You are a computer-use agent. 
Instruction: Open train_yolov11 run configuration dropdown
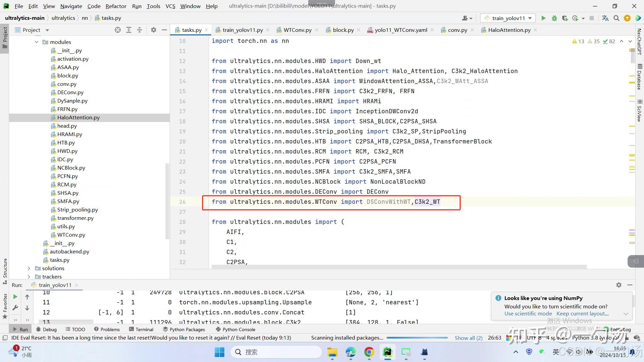point(508,18)
